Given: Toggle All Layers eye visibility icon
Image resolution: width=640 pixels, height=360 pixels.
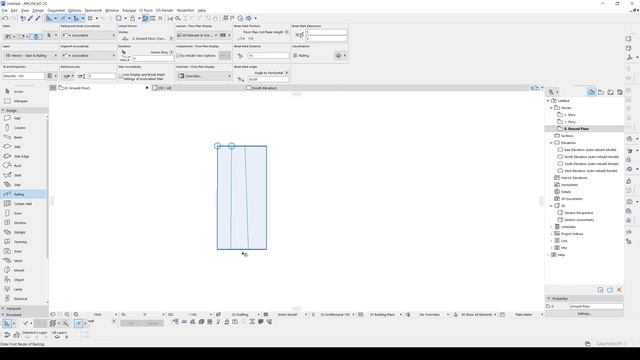Looking at the screenshot, I should 57,337.
